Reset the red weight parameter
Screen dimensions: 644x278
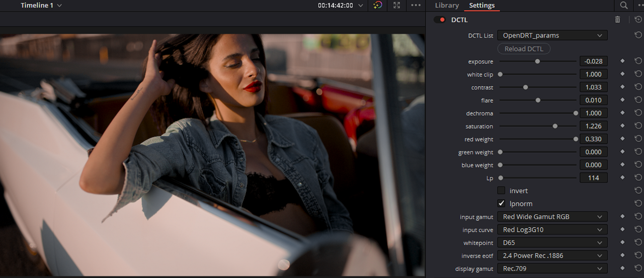[x=638, y=139]
